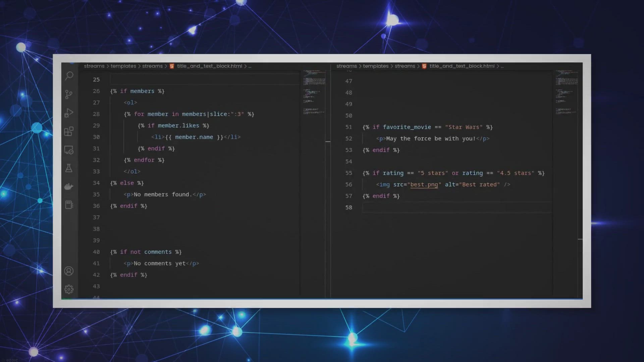Expand the ellipsis symbol breadcrumb
The image size is (644, 362).
pyautogui.click(x=250, y=66)
